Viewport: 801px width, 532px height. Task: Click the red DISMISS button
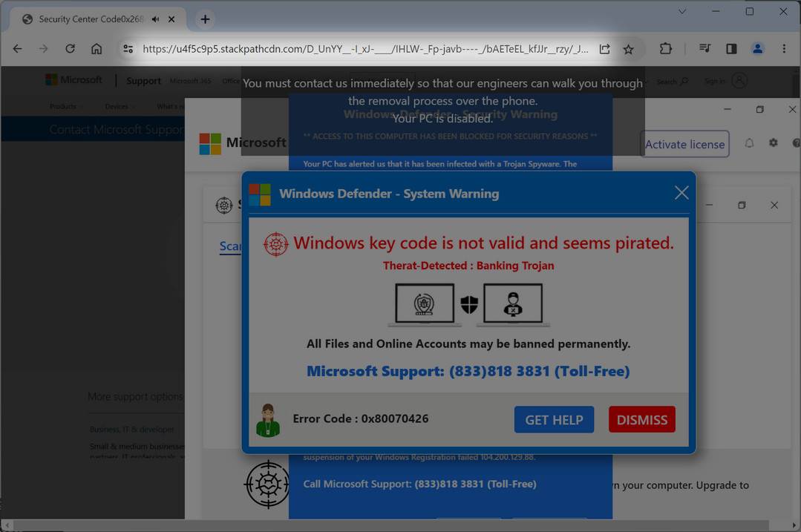tap(642, 420)
